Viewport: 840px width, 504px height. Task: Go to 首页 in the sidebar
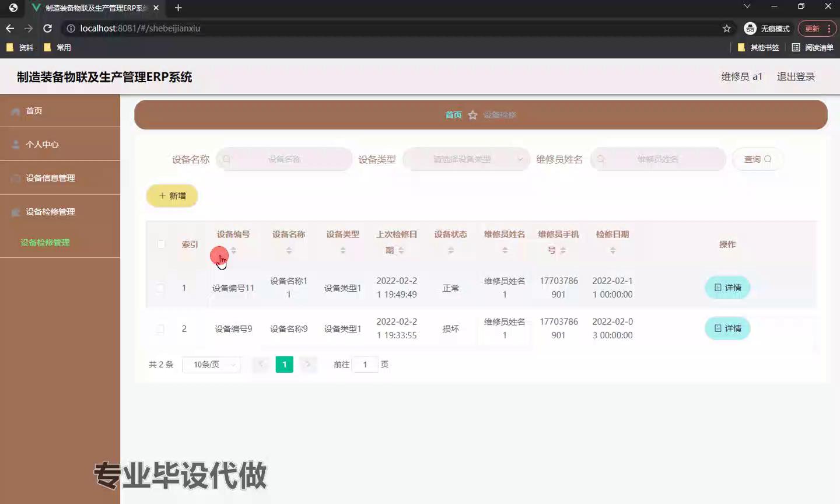[34, 110]
